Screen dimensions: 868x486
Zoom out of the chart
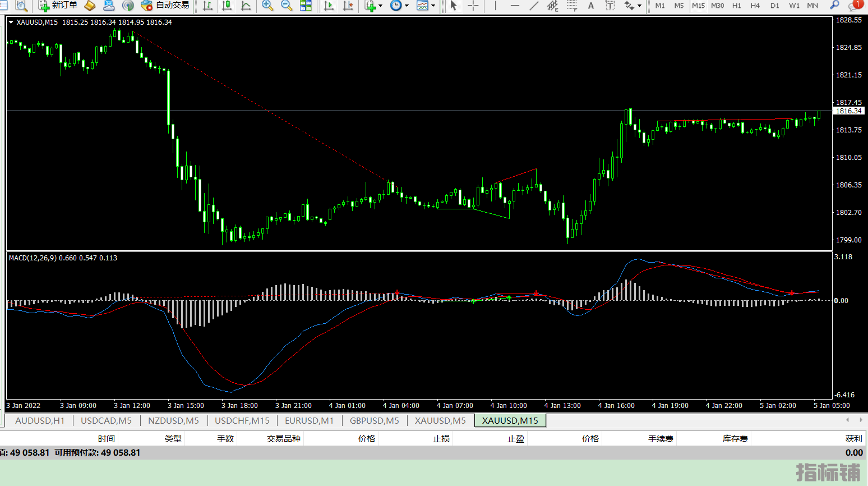pos(287,6)
